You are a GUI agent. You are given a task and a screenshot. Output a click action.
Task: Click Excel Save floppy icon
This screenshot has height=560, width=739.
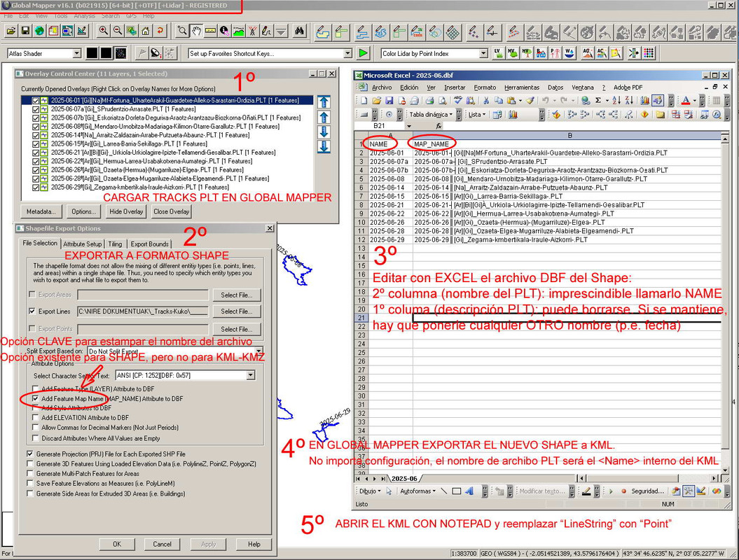point(389,100)
